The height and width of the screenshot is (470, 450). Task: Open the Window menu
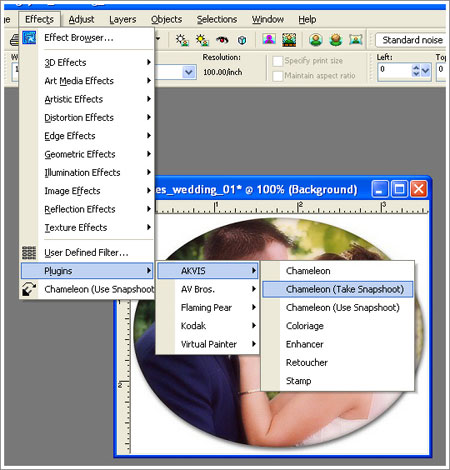tap(268, 19)
